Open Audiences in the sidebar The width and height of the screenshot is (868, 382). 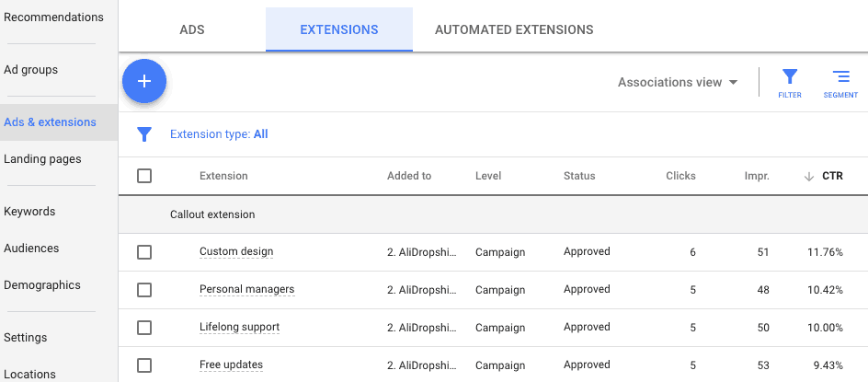tap(31, 249)
